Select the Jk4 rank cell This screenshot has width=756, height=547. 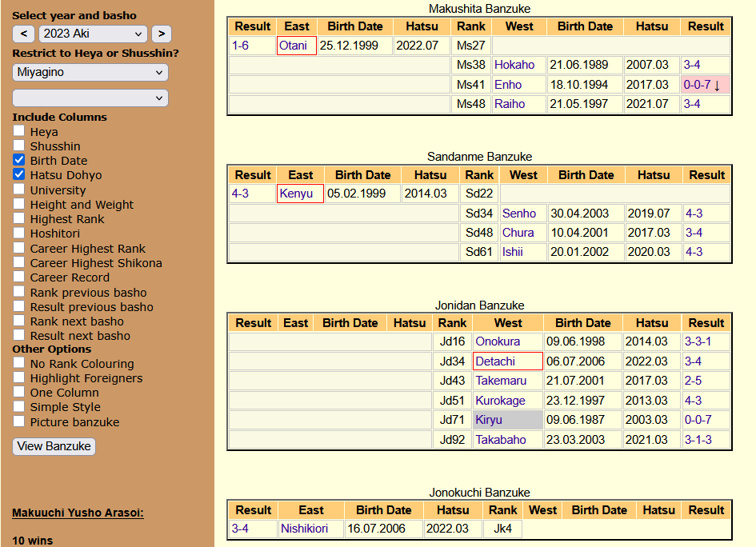coord(502,529)
